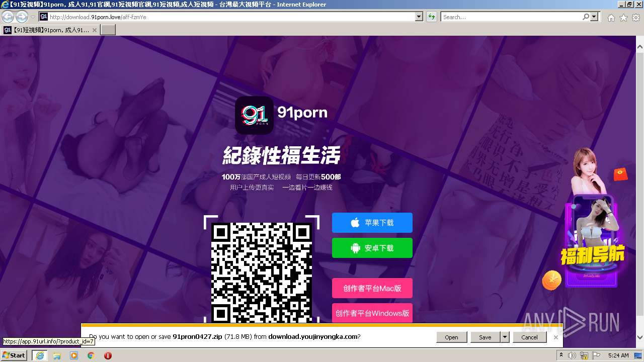Open the Windows Start menu
This screenshot has height=362, width=644.
[x=14, y=355]
